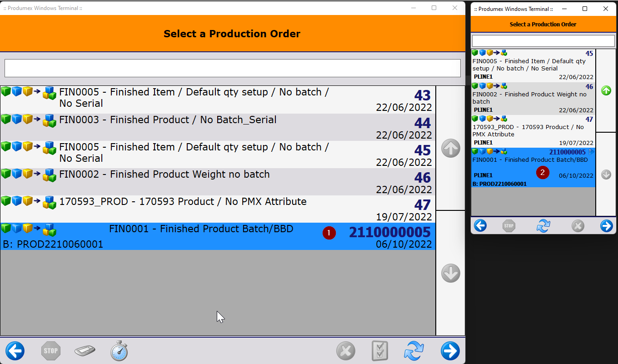This screenshot has height=364, width=618.
Task: Click the search field in the small terminal window
Action: 543,40
